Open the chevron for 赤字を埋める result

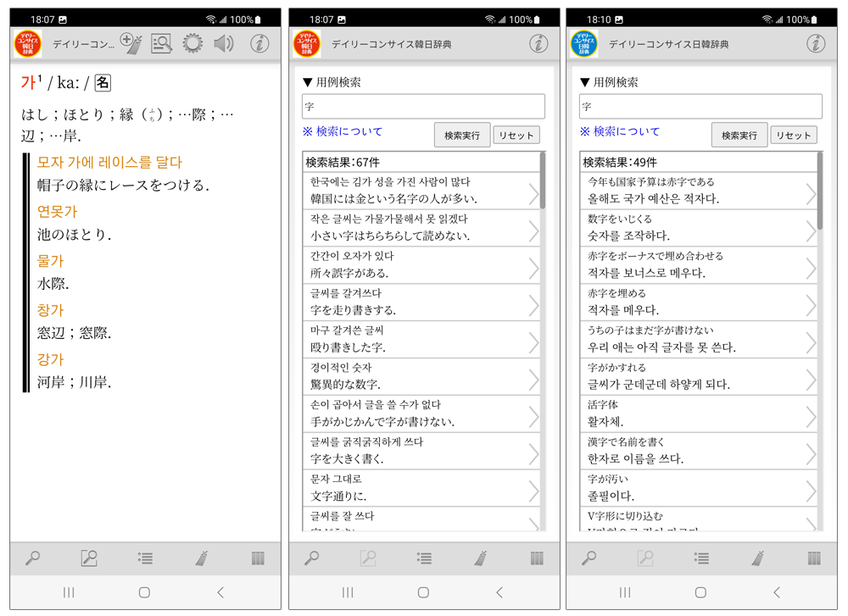coord(811,305)
